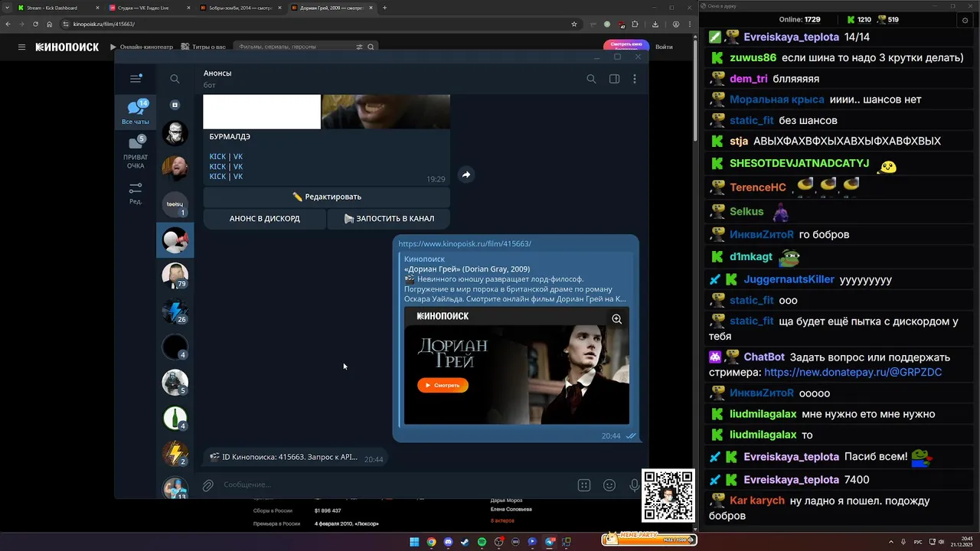Click the paperclip attach file icon
The image size is (980, 551).
click(207, 484)
